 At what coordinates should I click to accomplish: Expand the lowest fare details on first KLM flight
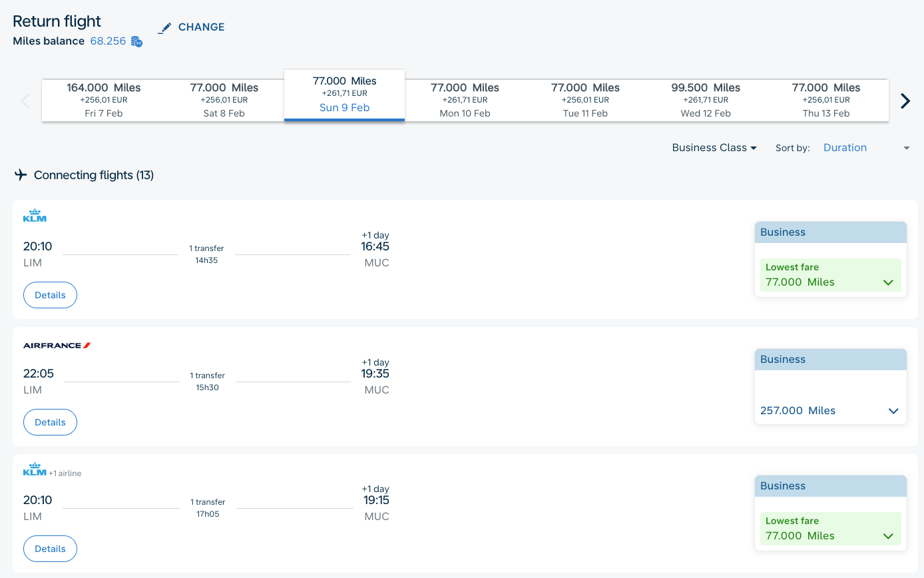[887, 282]
